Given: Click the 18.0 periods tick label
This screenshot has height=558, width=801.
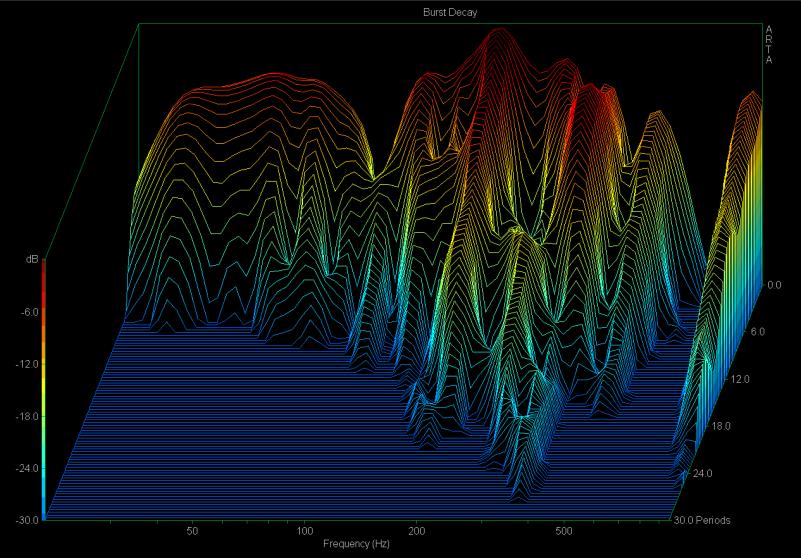Looking at the screenshot, I should tap(721, 426).
